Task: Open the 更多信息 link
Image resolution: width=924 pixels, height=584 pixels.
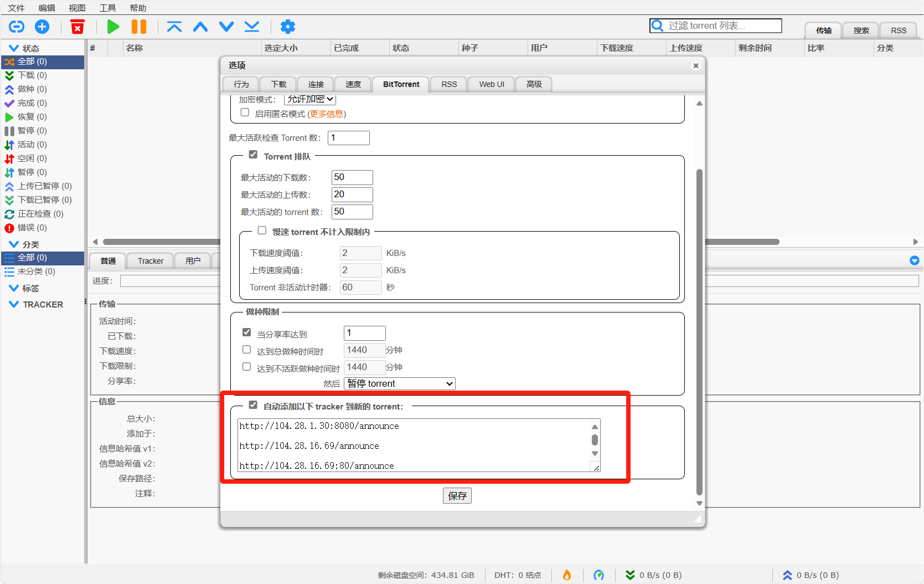Action: pos(326,114)
